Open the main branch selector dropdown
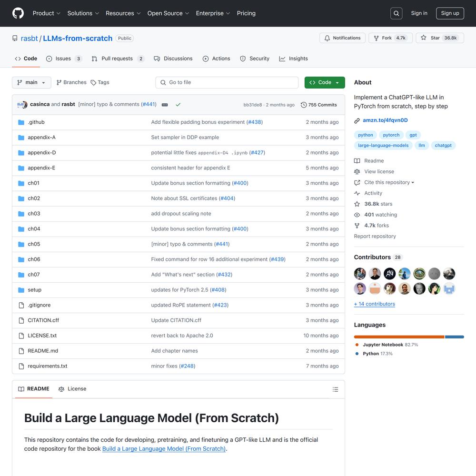The height and width of the screenshot is (476, 476). click(31, 82)
